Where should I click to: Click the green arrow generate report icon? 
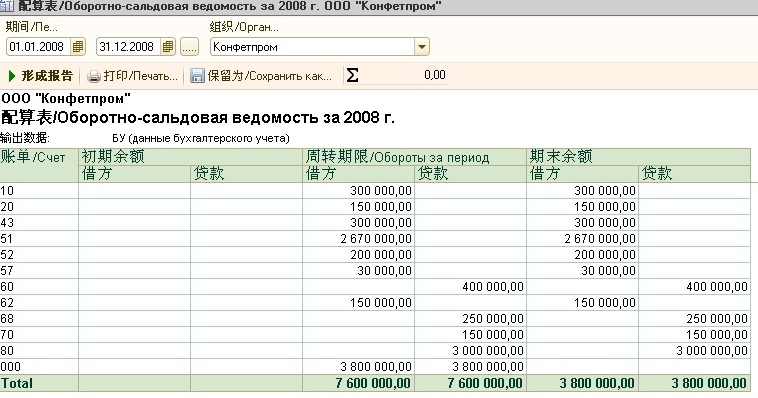pyautogui.click(x=12, y=76)
